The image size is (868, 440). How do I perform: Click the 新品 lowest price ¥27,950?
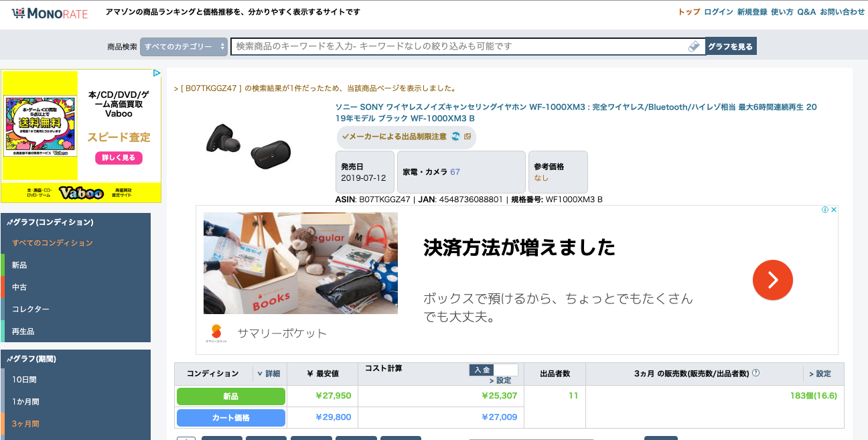tap(334, 396)
